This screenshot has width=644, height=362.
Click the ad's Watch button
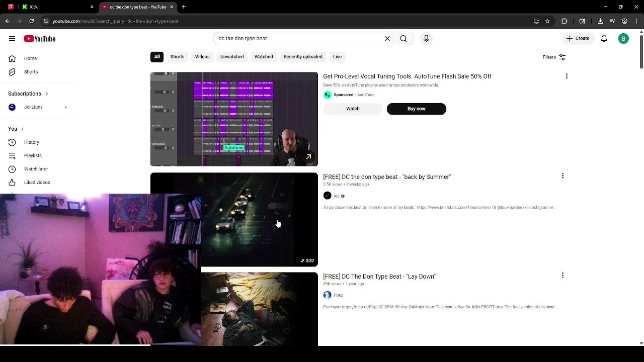353,109
